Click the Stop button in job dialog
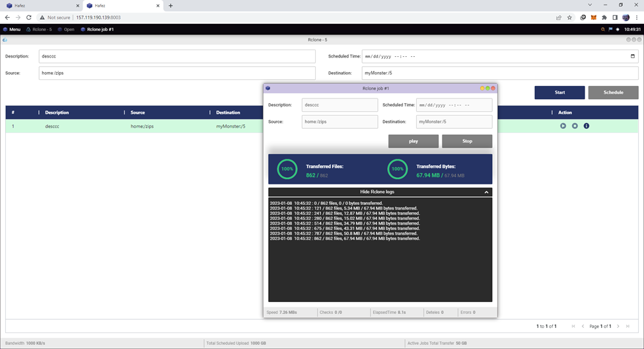644x349 pixels. tap(466, 141)
